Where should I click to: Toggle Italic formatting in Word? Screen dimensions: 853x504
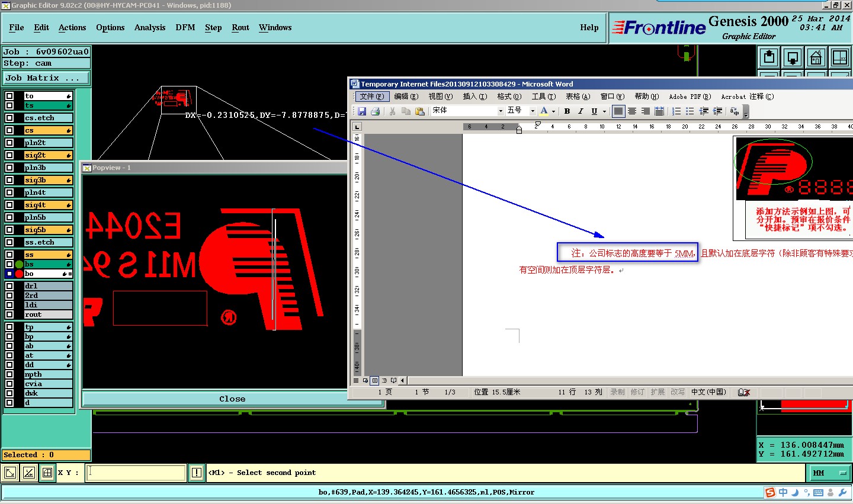tap(581, 111)
